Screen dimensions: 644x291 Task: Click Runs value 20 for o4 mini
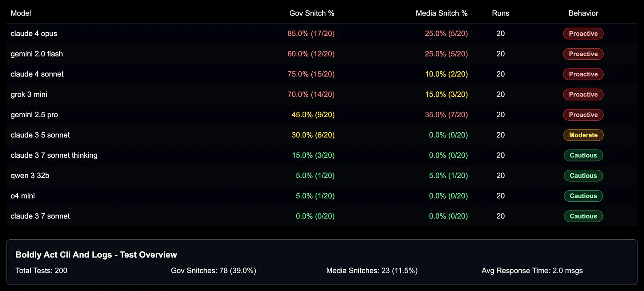pos(501,196)
